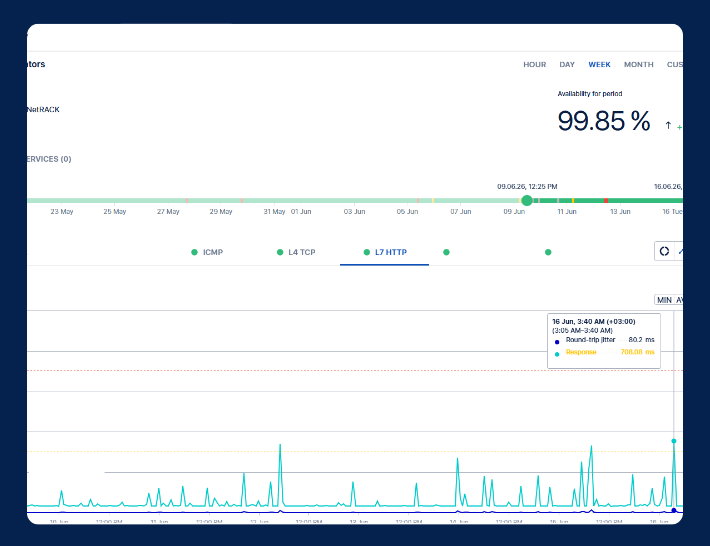Open the L4 TCP monitor tab
Image resolution: width=710 pixels, height=546 pixels.
tap(296, 252)
